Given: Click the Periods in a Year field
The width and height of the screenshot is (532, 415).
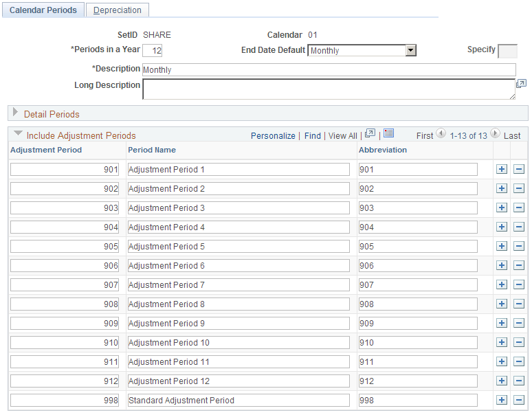Looking at the screenshot, I should tap(153, 51).
